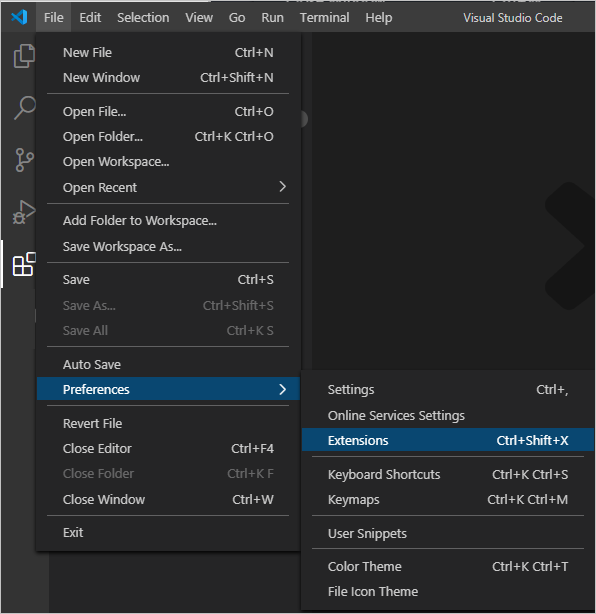
Task: Choose Add Folder to Workspace...
Action: [168, 221]
